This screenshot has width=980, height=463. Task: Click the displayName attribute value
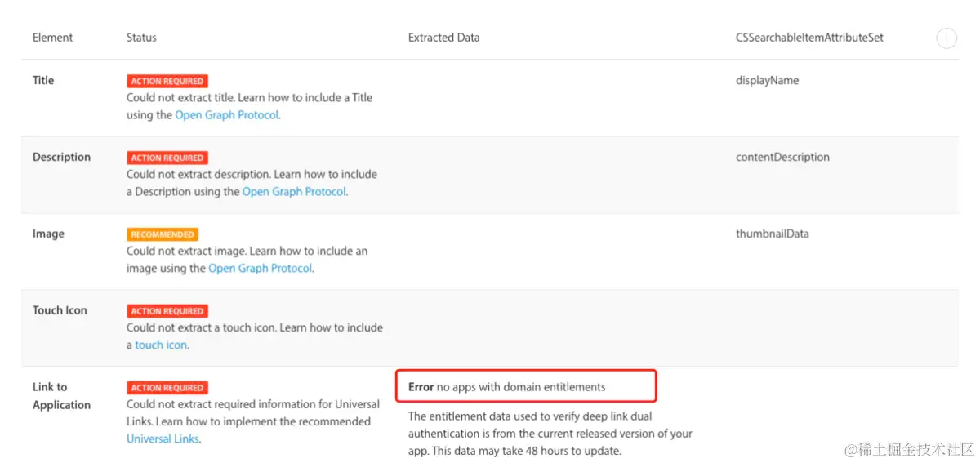[x=767, y=81]
